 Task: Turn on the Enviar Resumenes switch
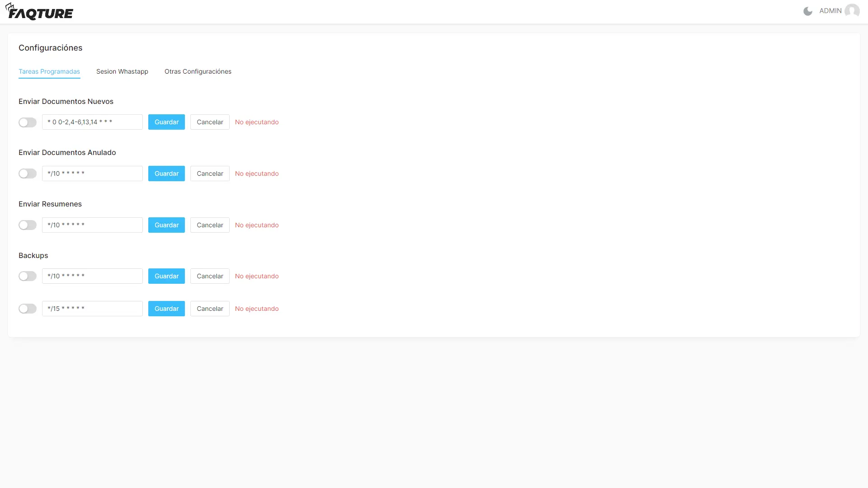pyautogui.click(x=28, y=225)
